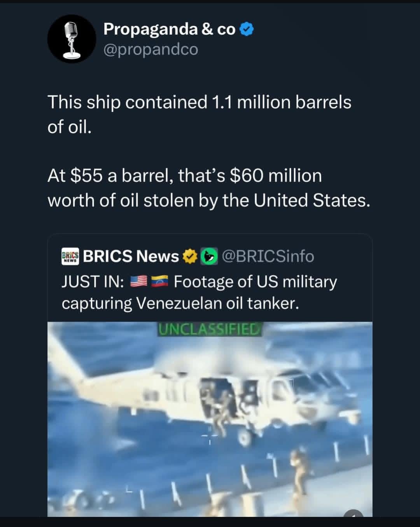Visit the @BRICSinfo handle

pos(268,257)
